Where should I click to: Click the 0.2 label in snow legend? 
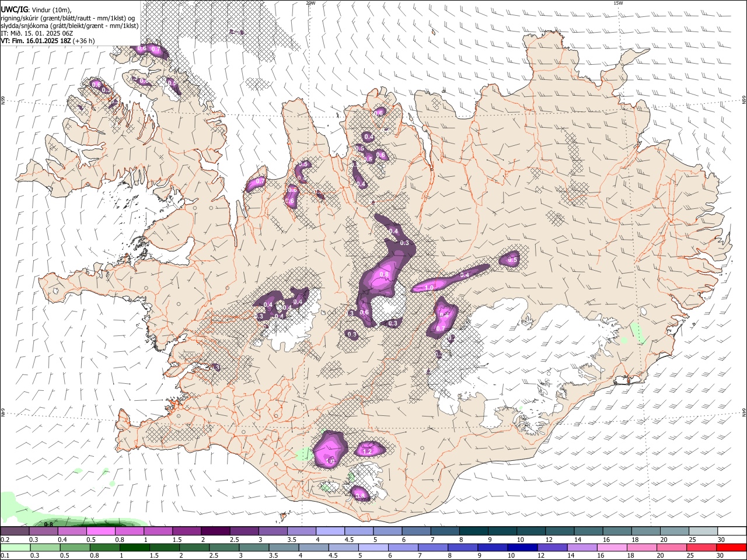click(x=5, y=540)
